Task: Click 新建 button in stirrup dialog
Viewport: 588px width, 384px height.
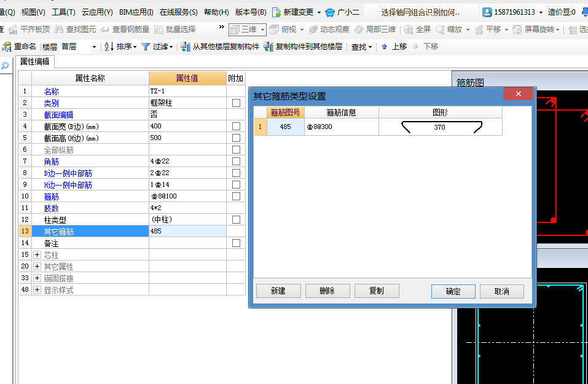Action: (x=278, y=291)
